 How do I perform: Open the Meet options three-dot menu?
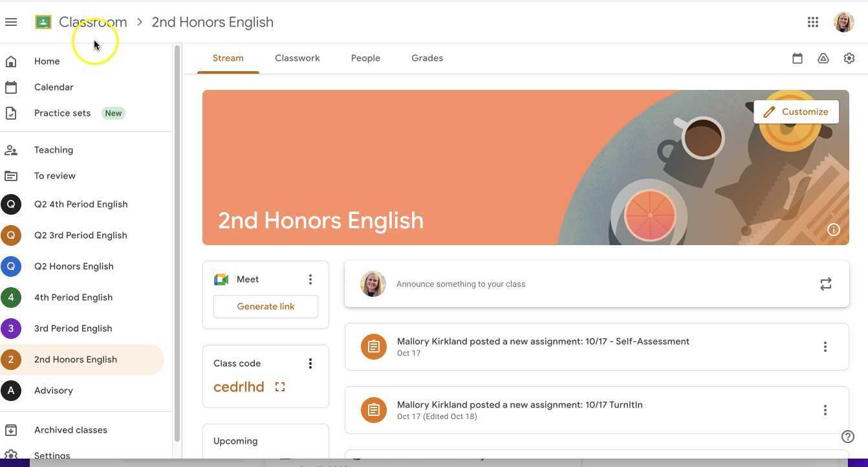tap(310, 279)
